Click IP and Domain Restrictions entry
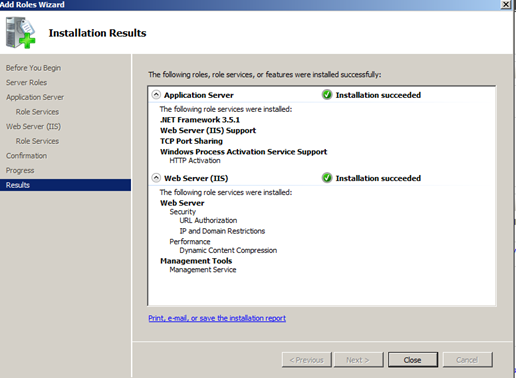Viewport: 516px width, 378px height. (222, 231)
